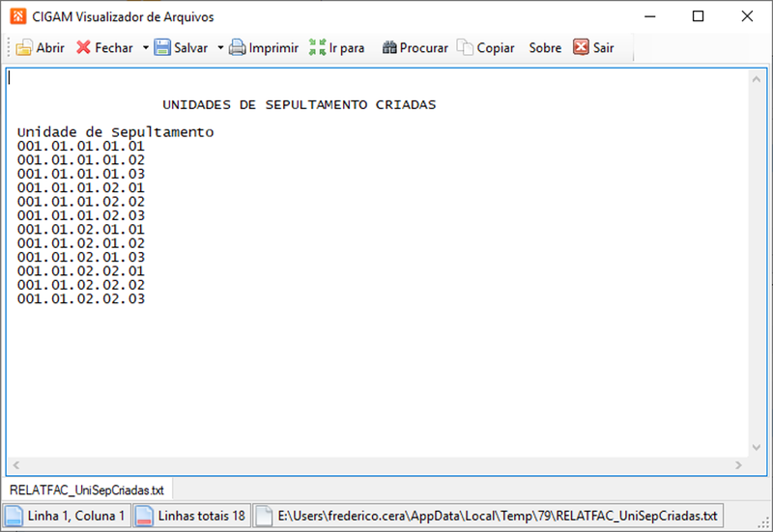Expand the dropdown arrow next to Salvar

220,47
